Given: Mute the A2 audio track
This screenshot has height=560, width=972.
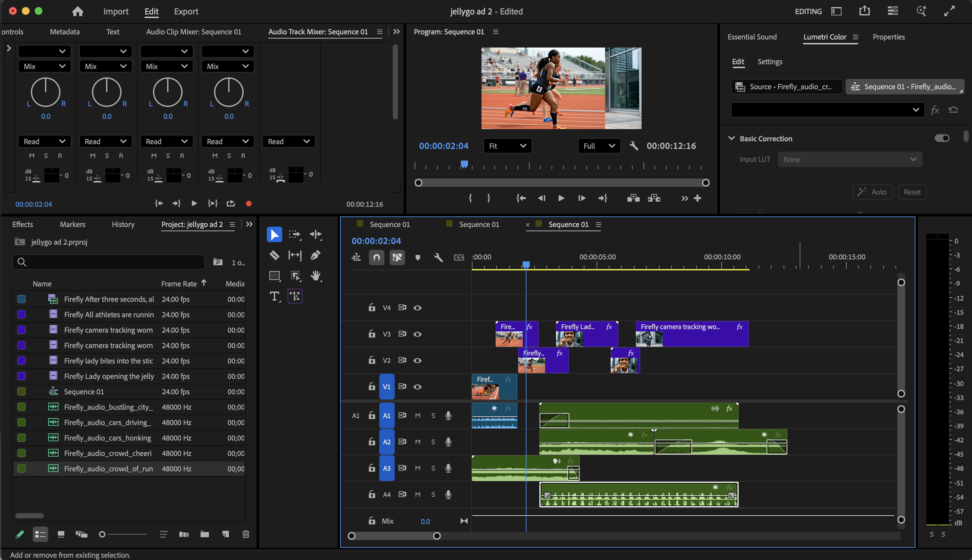Looking at the screenshot, I should coord(418,442).
